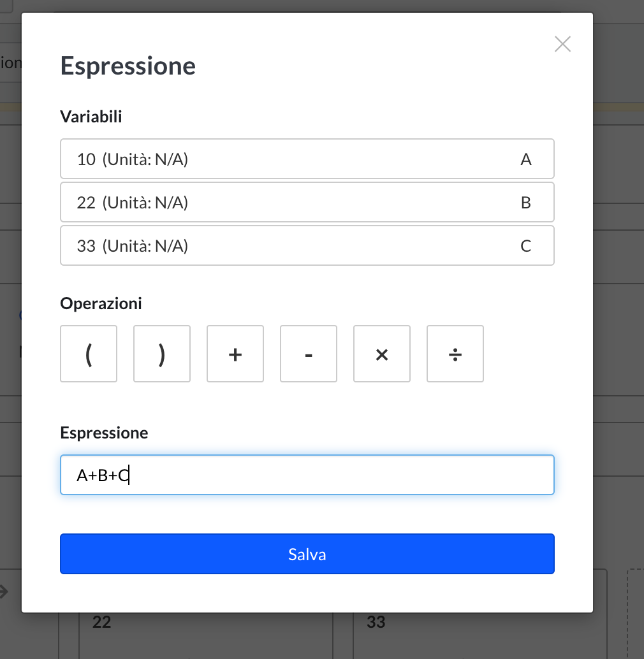
Task: Click the Operazioni section label
Action: [x=101, y=303]
